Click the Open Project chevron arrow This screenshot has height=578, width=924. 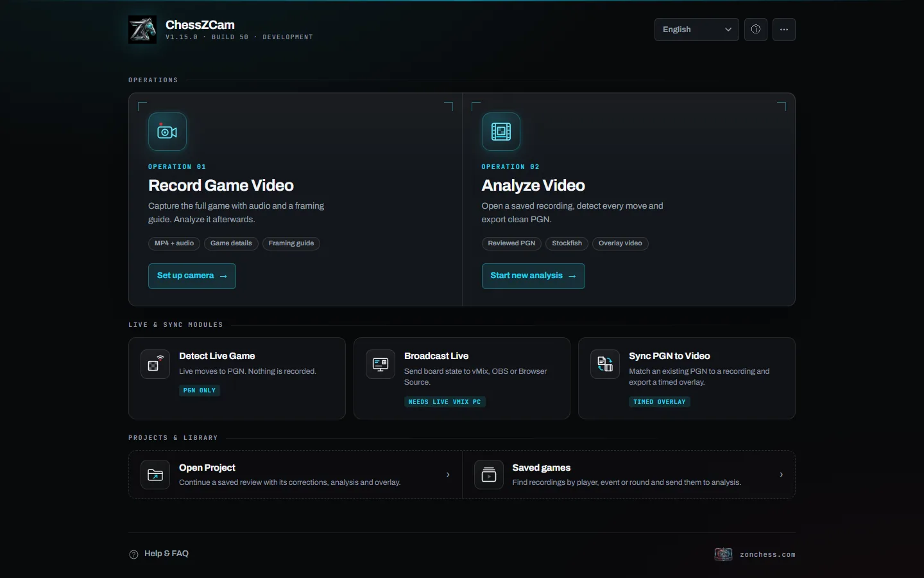point(448,475)
